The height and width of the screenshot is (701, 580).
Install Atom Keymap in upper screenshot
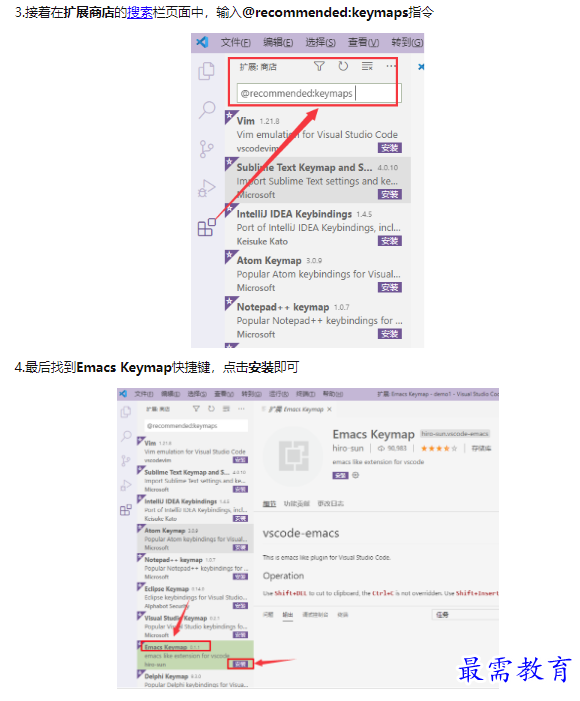(x=389, y=287)
